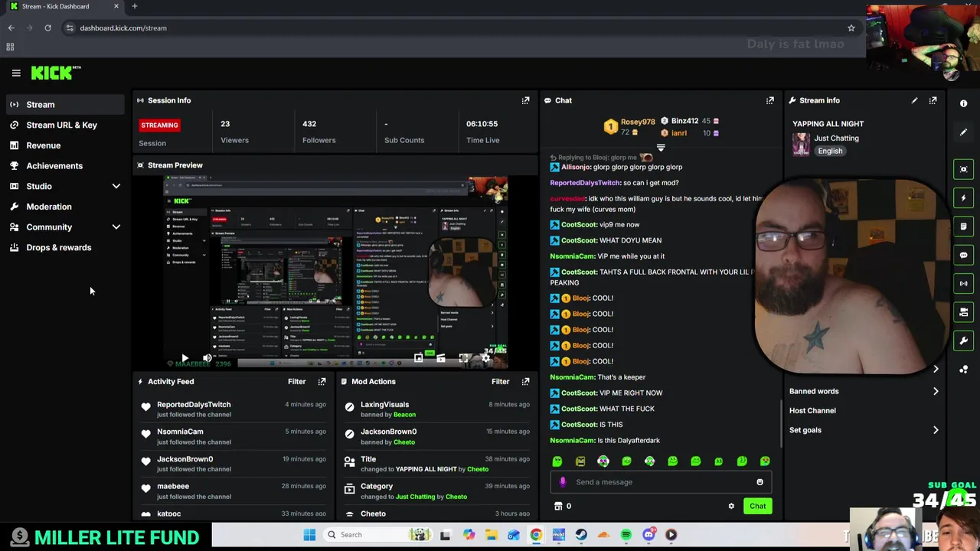Toggle the wrench widget icon
The width and height of the screenshot is (980, 551).
(x=964, y=341)
